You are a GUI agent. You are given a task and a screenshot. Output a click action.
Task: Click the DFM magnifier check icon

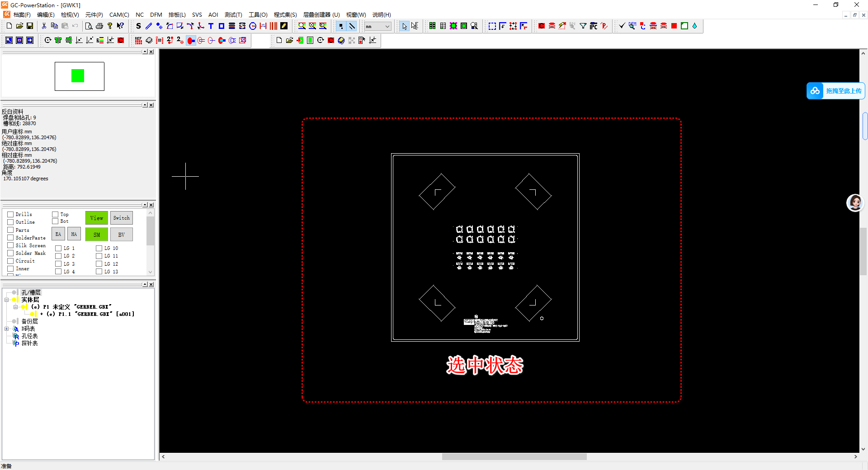tap(632, 26)
